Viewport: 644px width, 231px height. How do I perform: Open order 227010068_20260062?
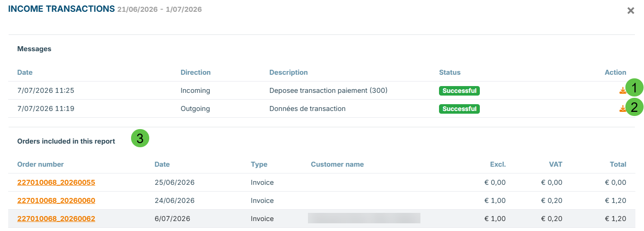56,219
